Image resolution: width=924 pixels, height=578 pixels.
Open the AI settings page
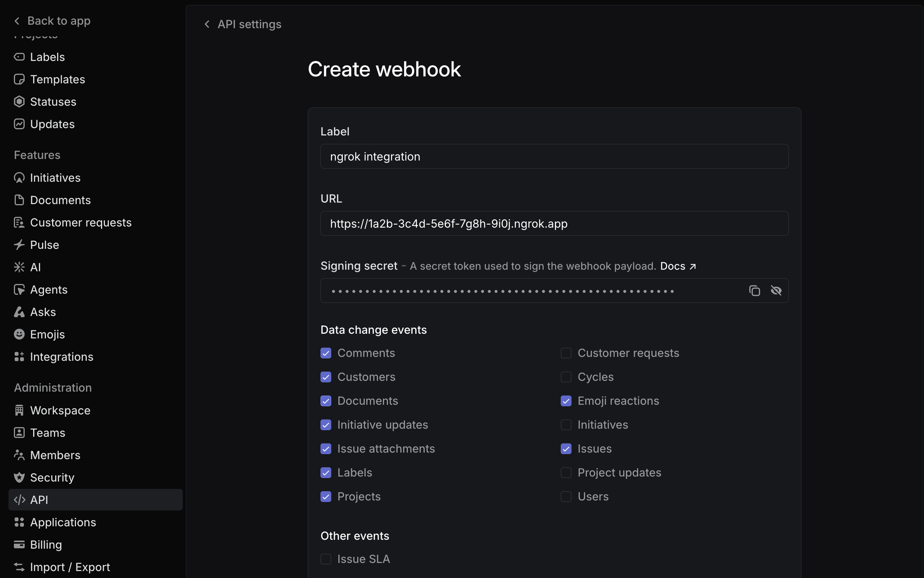(x=35, y=267)
